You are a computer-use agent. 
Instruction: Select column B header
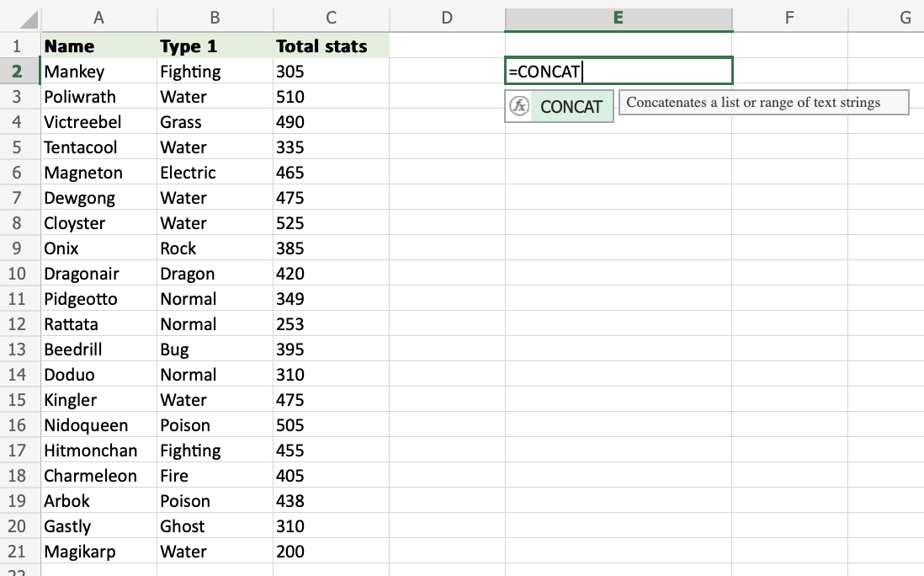pos(215,17)
